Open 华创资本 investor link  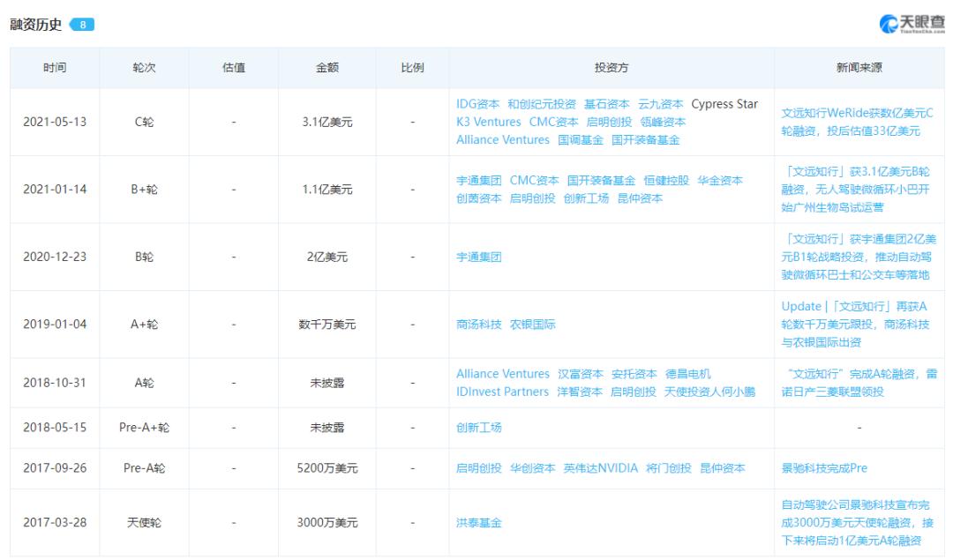[532, 468]
